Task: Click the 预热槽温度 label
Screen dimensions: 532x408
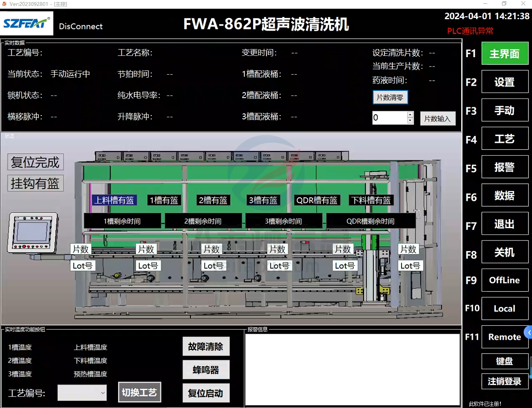Action: coord(90,374)
